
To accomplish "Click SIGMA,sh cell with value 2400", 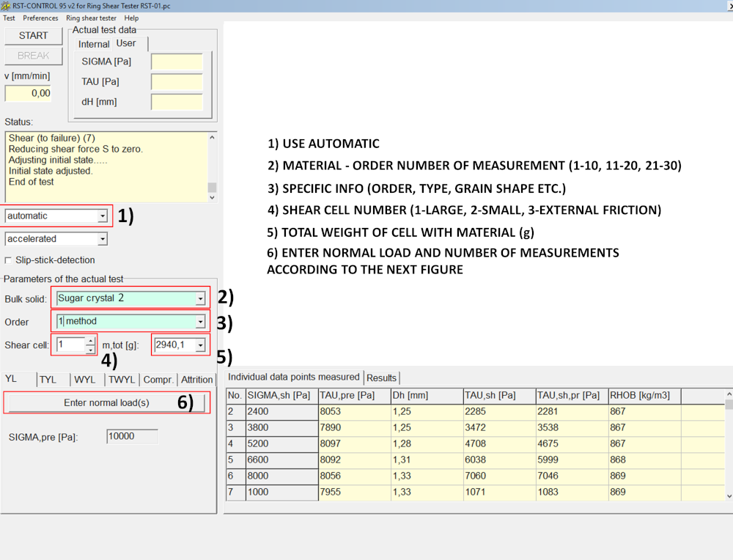I will tap(282, 412).
